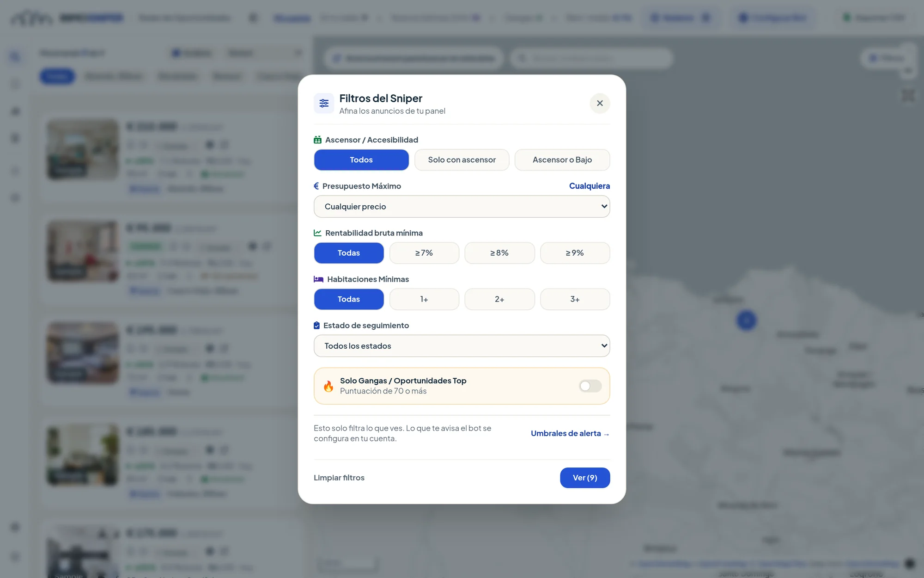
Task: Close the Filtros del Sniper dialog
Action: [x=600, y=103]
